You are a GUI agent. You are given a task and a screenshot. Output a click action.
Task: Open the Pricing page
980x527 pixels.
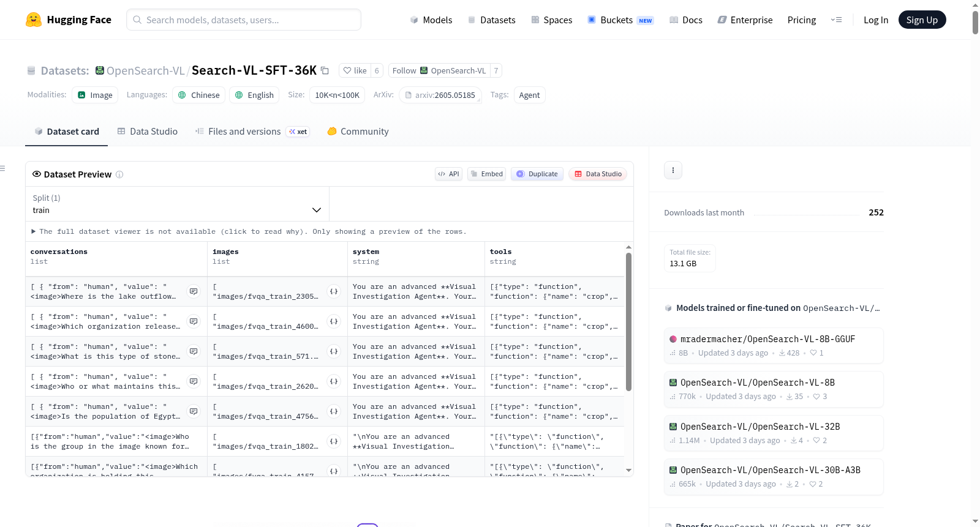point(802,20)
